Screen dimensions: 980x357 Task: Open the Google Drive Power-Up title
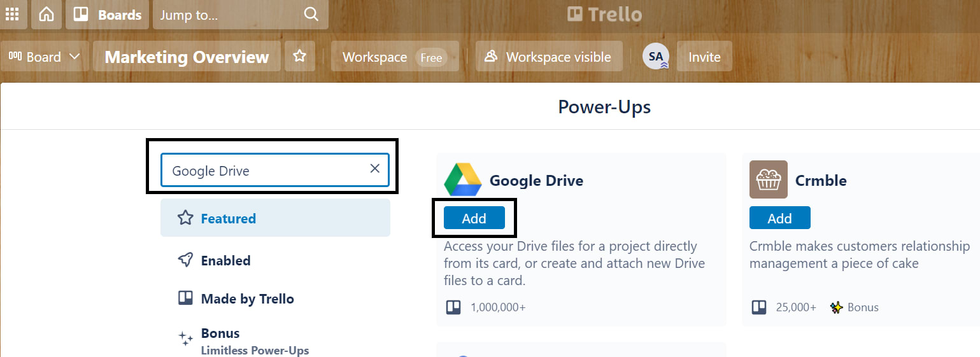click(536, 181)
